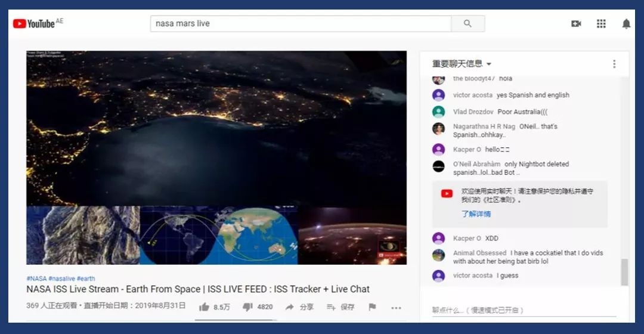Open more actions ellipsis below video
Screen dimensions: 644x334
click(x=396, y=308)
